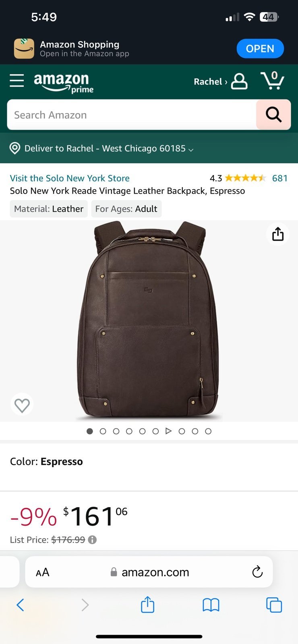The image size is (298, 644).
Task: Select the last image carousel dot
Action: coord(208,431)
